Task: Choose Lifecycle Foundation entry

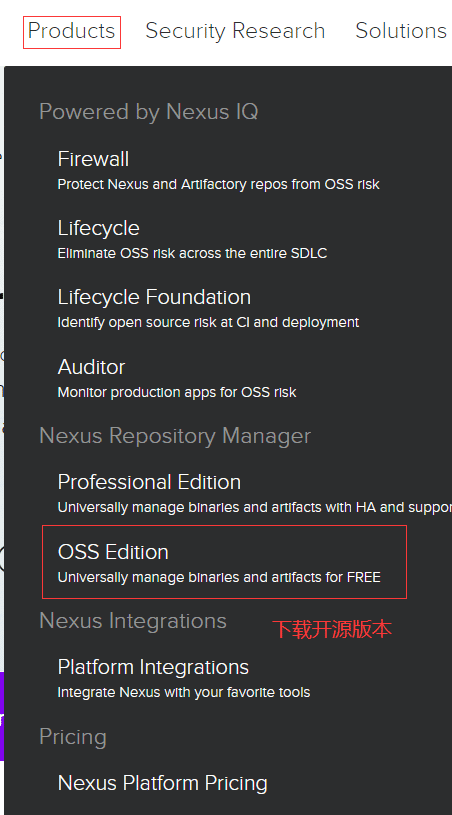Action: (154, 297)
